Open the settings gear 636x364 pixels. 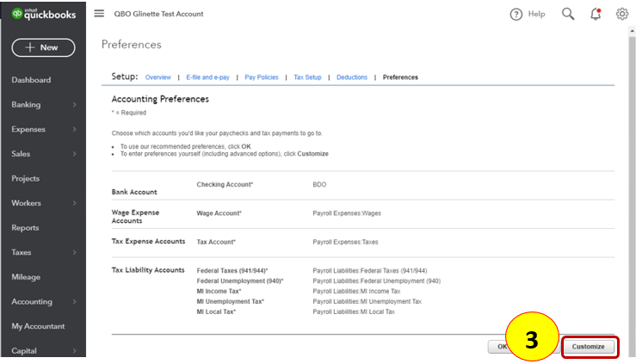[x=622, y=14]
